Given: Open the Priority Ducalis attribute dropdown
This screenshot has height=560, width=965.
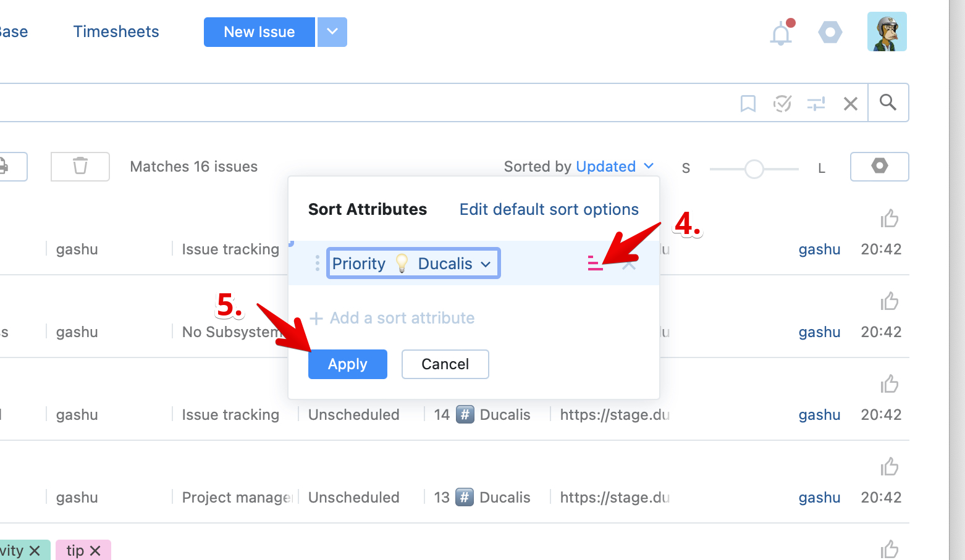Looking at the screenshot, I should (413, 264).
